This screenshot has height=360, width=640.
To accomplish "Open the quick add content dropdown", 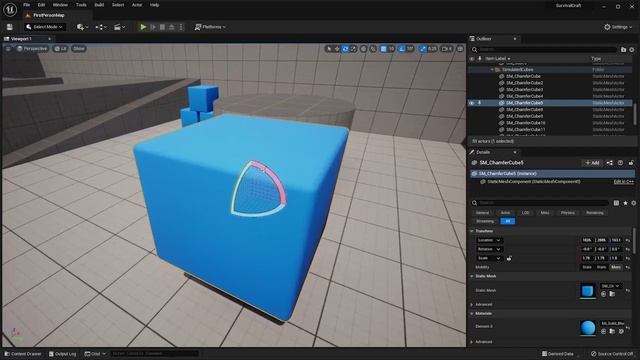I will click(82, 27).
